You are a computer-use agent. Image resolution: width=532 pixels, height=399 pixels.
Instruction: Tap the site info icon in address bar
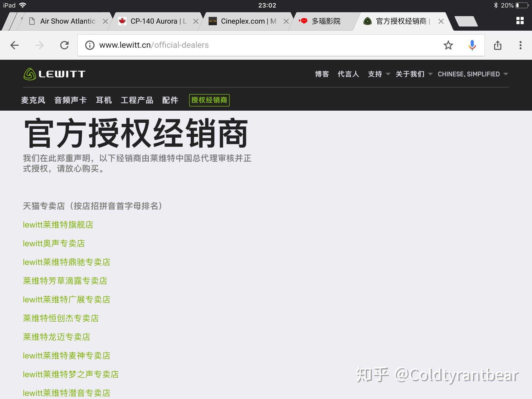pyautogui.click(x=90, y=45)
